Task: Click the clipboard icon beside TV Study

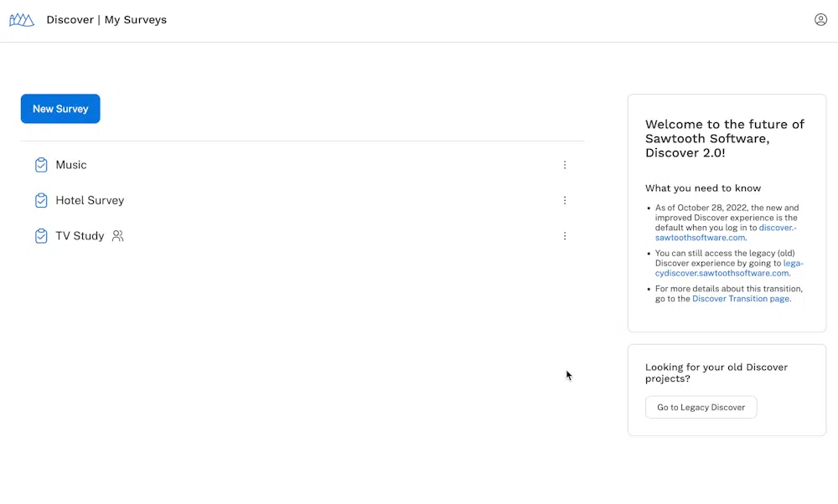Action: coord(41,236)
